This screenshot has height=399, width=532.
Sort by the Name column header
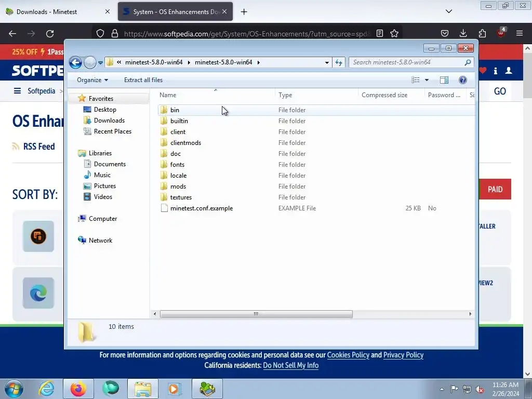(168, 95)
